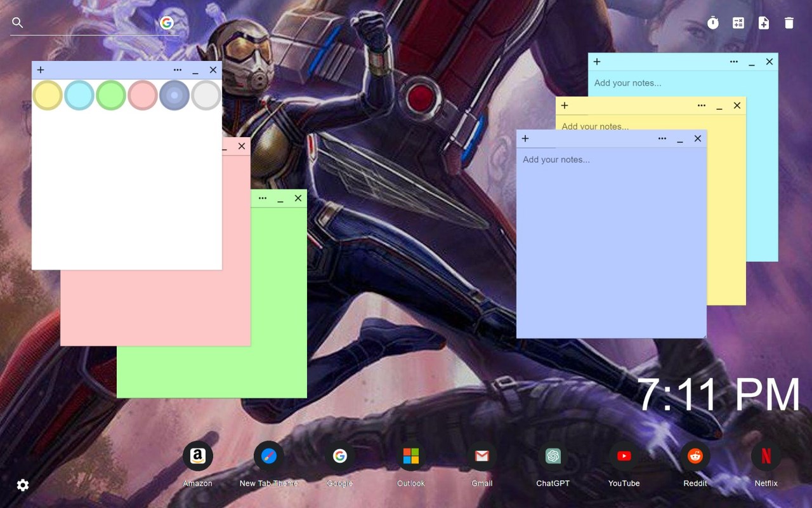Open the Netflix shortcut

[x=766, y=456]
